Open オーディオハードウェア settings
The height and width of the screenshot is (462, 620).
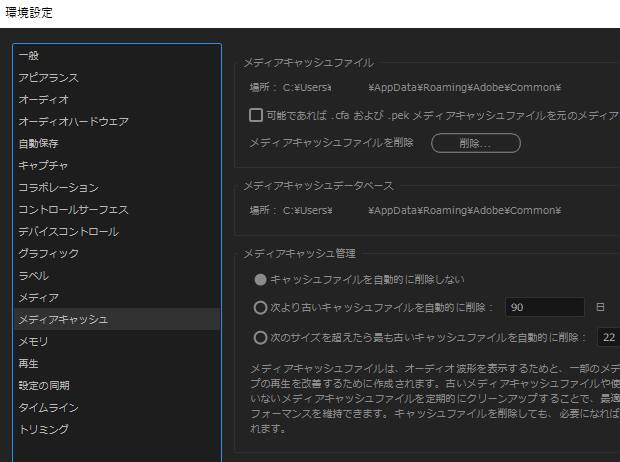(73, 122)
